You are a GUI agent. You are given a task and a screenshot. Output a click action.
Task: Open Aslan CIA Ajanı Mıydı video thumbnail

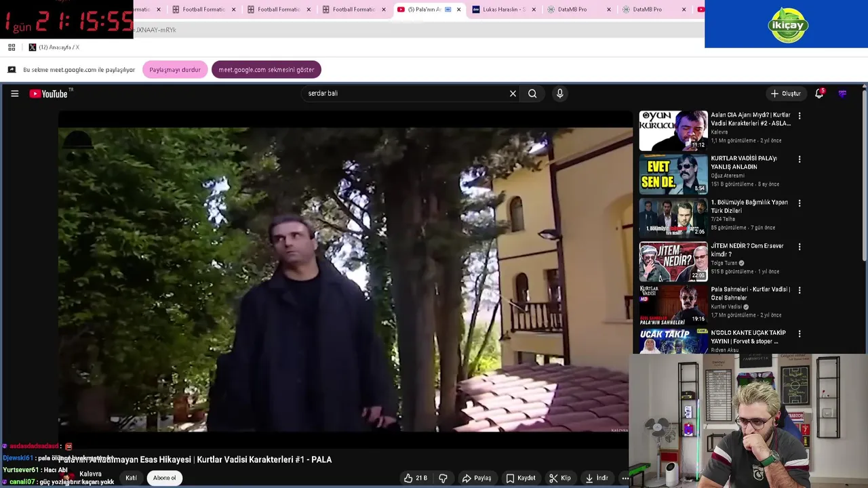[x=673, y=130]
